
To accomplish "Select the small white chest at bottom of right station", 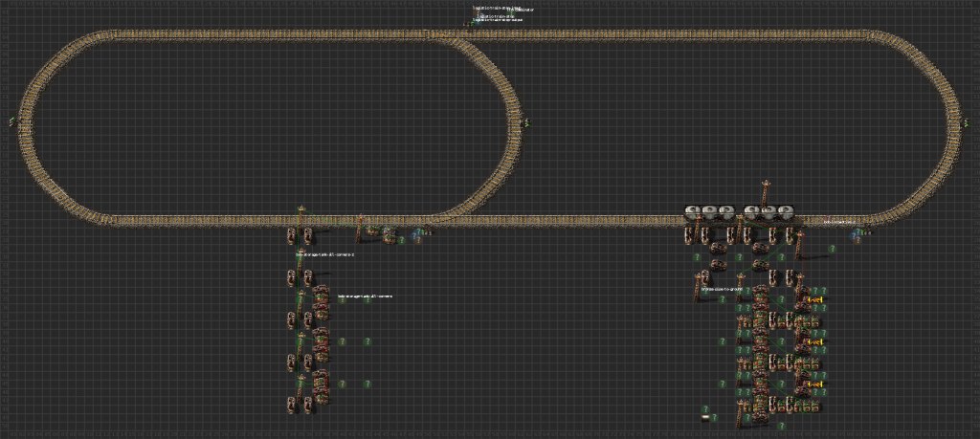I will (705, 417).
